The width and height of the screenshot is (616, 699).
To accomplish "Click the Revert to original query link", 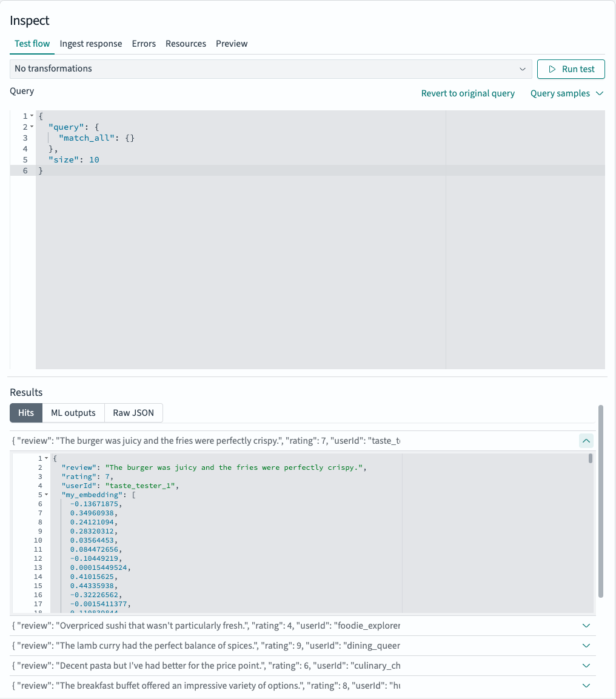I will (x=467, y=93).
